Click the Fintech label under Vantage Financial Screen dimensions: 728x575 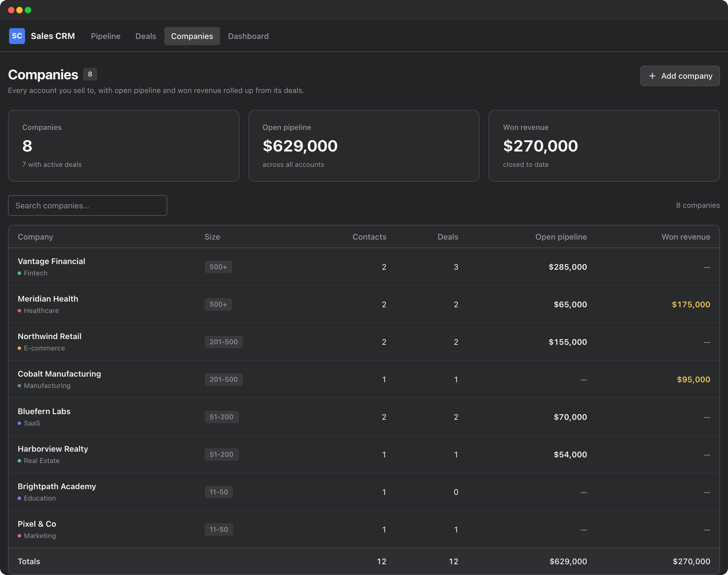[x=36, y=273]
